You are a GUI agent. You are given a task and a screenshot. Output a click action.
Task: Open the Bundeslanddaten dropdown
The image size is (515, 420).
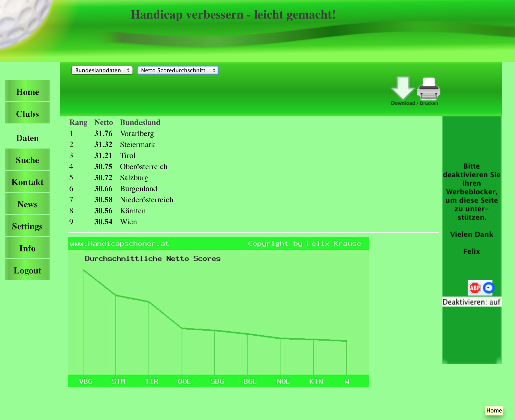point(102,70)
